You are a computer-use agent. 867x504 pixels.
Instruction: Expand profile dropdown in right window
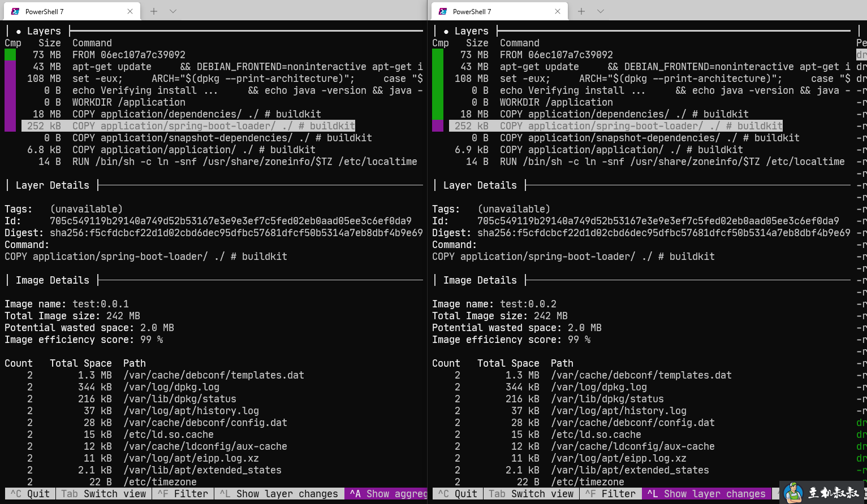point(601,11)
